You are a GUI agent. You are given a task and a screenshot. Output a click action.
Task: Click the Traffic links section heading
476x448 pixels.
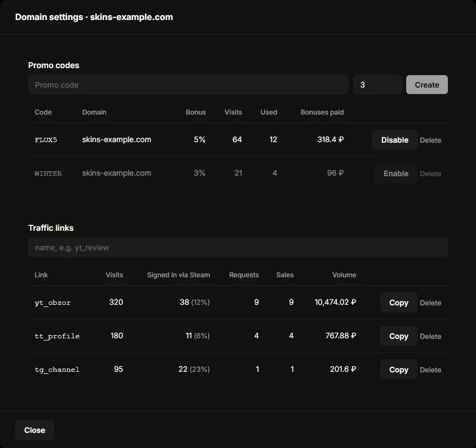(51, 228)
